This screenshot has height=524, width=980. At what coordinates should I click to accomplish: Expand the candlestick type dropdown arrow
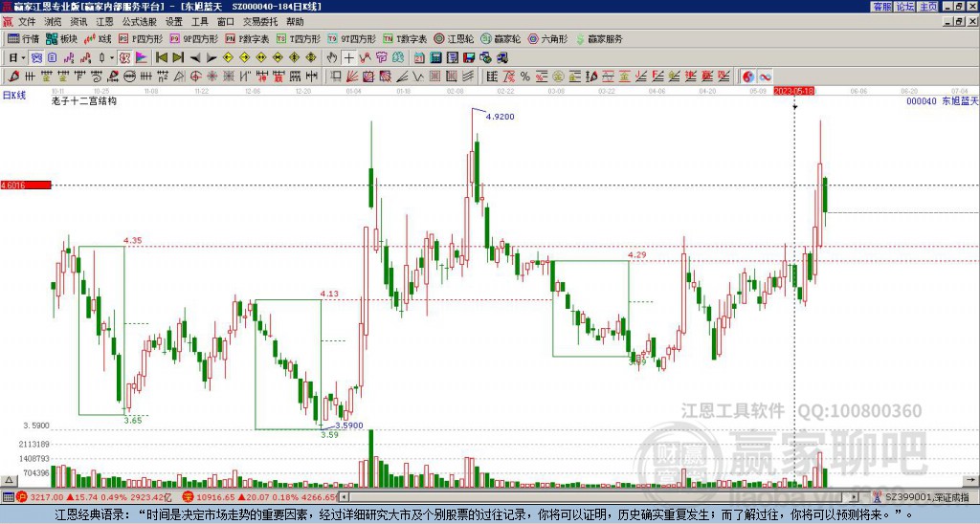pos(112,58)
